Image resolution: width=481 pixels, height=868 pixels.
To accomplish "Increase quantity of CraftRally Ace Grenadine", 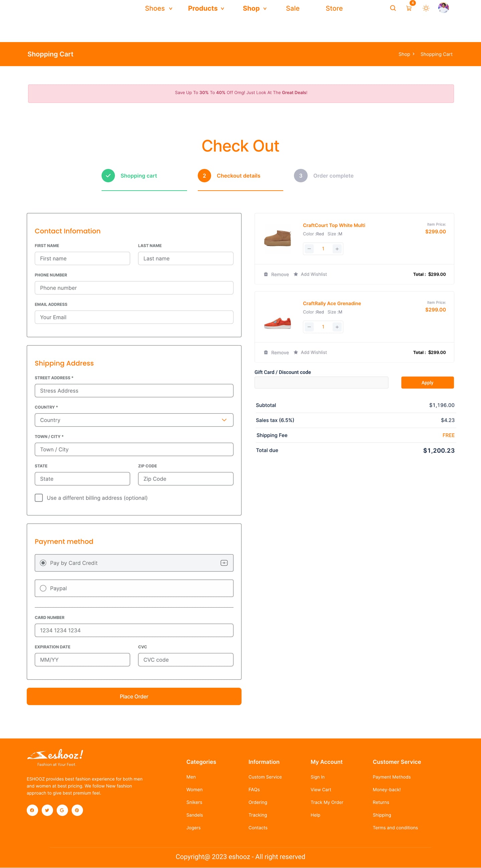I will [x=337, y=327].
